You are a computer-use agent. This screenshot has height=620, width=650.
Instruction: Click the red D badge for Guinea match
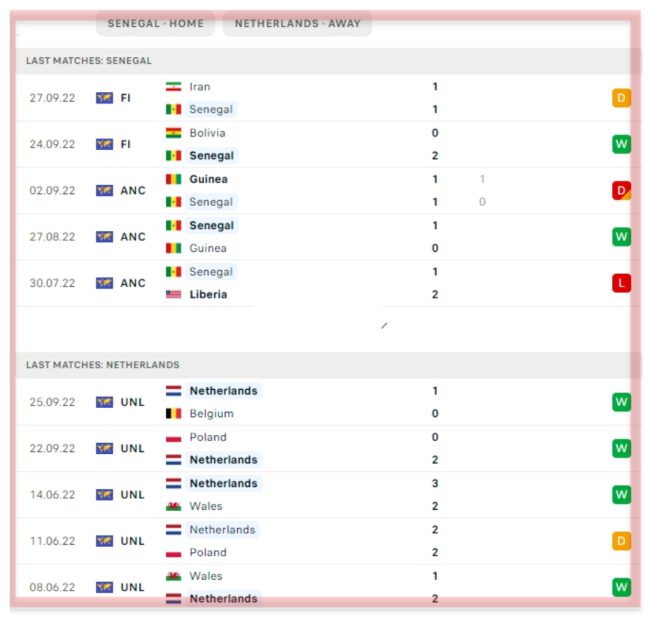coord(621,190)
